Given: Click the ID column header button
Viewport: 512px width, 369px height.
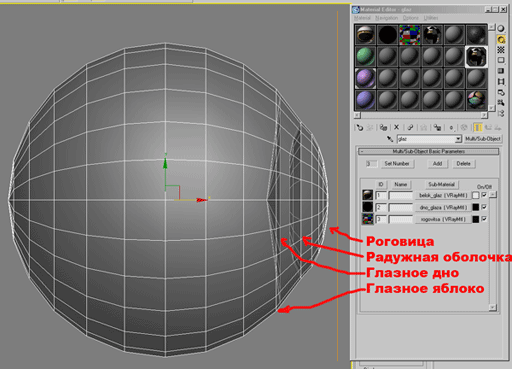Looking at the screenshot, I should coord(381,184).
